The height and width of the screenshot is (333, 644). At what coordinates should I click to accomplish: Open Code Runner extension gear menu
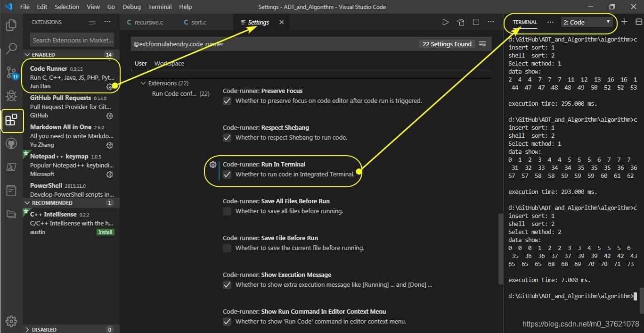110,87
